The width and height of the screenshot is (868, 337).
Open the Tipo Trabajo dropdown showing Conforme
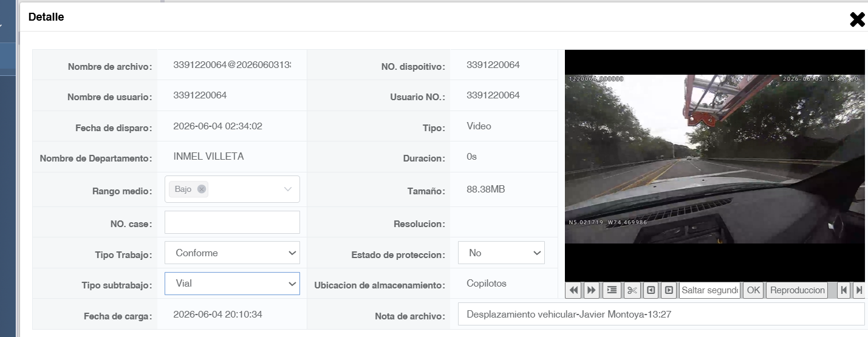click(232, 253)
